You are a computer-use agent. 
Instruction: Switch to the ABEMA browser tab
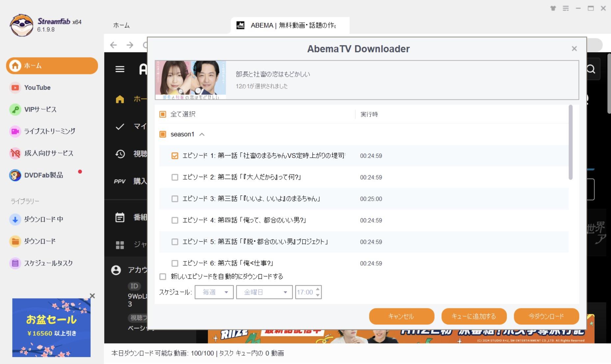click(x=290, y=25)
